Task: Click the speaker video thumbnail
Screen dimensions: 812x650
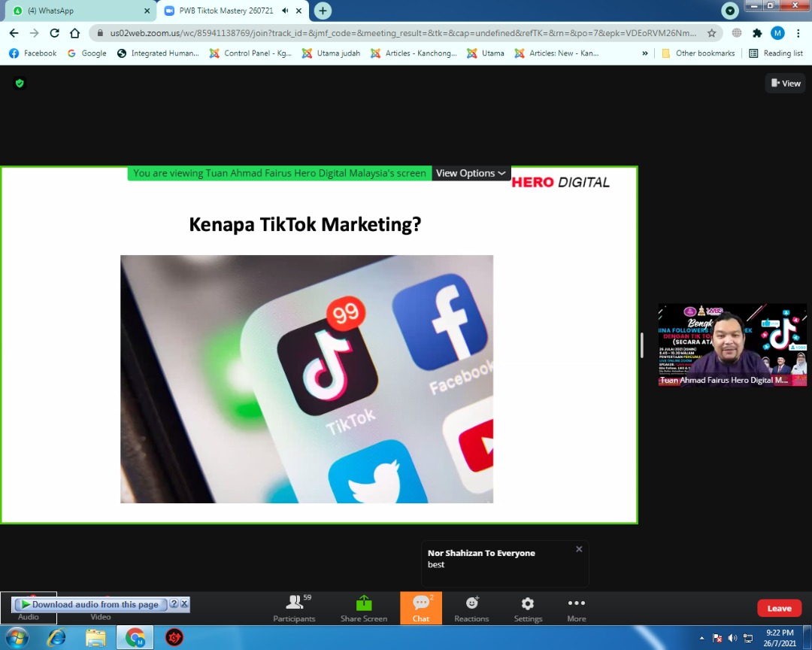Action: (x=732, y=345)
